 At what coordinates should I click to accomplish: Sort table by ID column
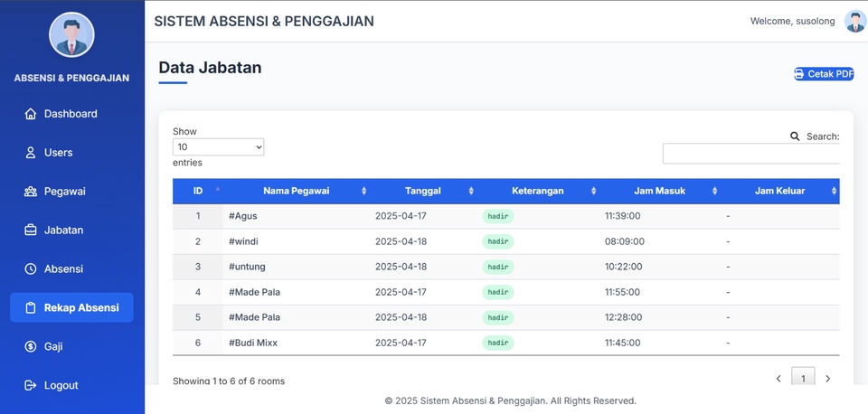(x=198, y=191)
